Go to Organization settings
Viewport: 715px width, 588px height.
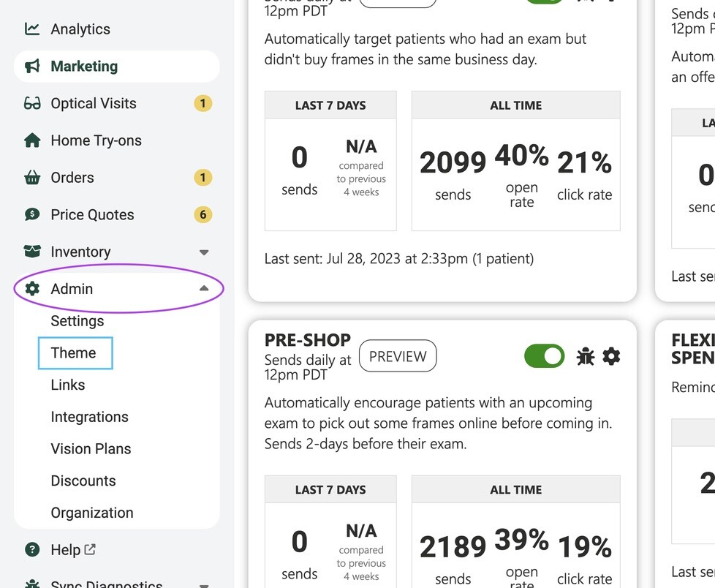tap(92, 513)
